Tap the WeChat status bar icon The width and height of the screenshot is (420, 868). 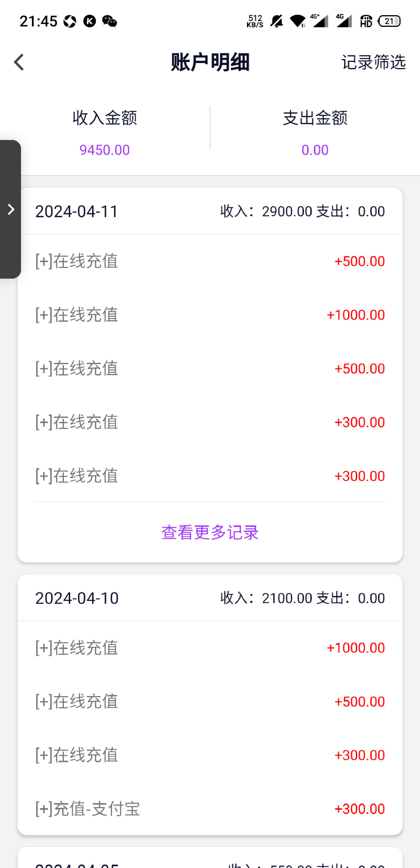(x=110, y=21)
